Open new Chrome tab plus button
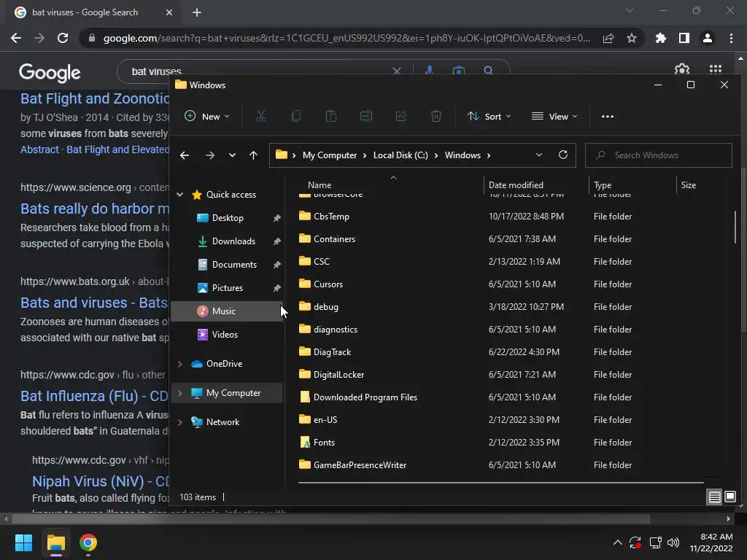Image resolution: width=747 pixels, height=560 pixels. click(x=197, y=12)
